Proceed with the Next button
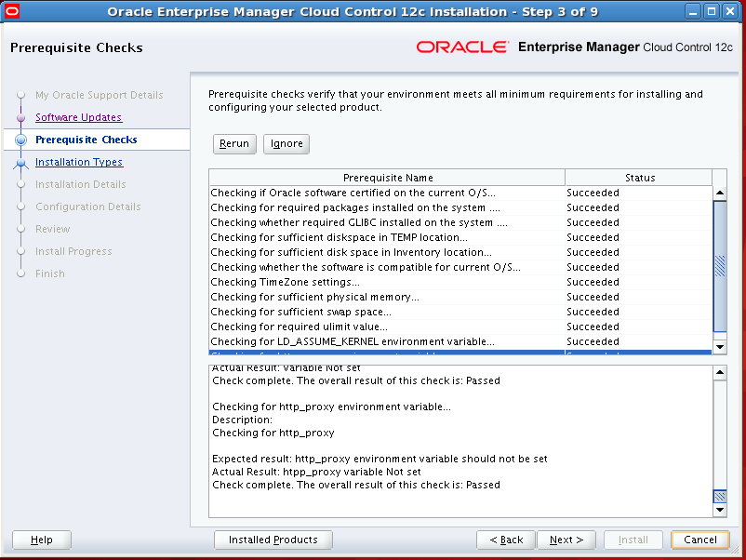 (x=566, y=540)
